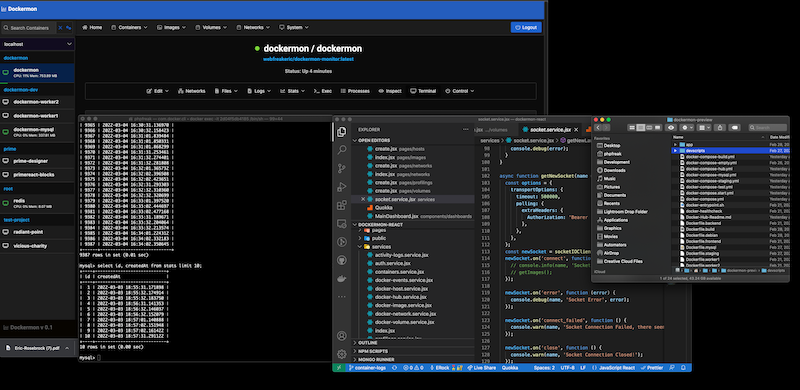The image size is (800, 390).
Task: Open webfreakeric/dockermon-monitor:latest image link
Action: (x=308, y=59)
